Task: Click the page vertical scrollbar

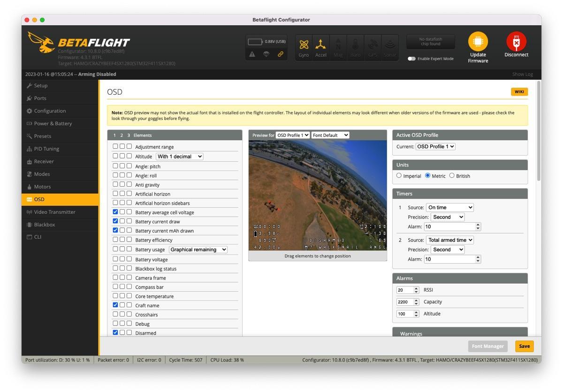Action: pyautogui.click(x=539, y=131)
